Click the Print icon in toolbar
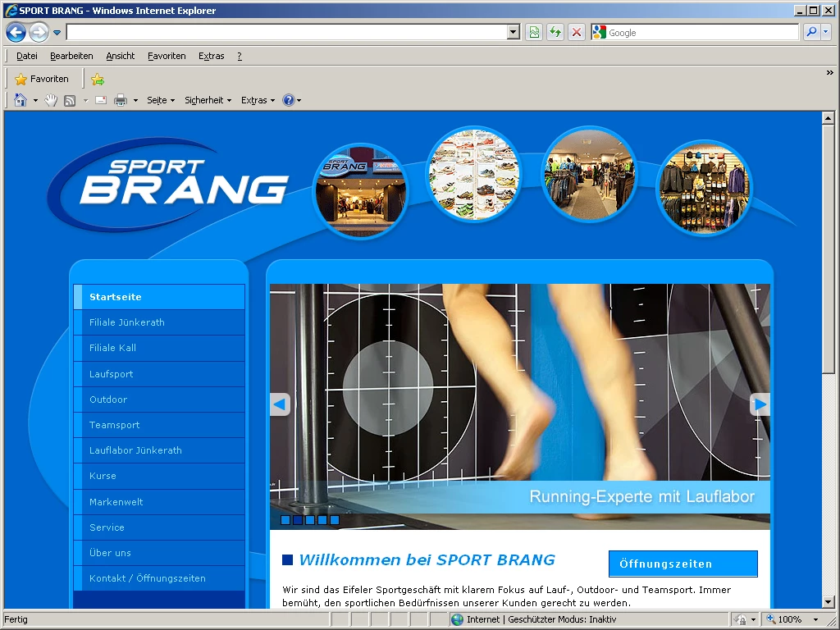This screenshot has width=840, height=630. click(x=121, y=100)
